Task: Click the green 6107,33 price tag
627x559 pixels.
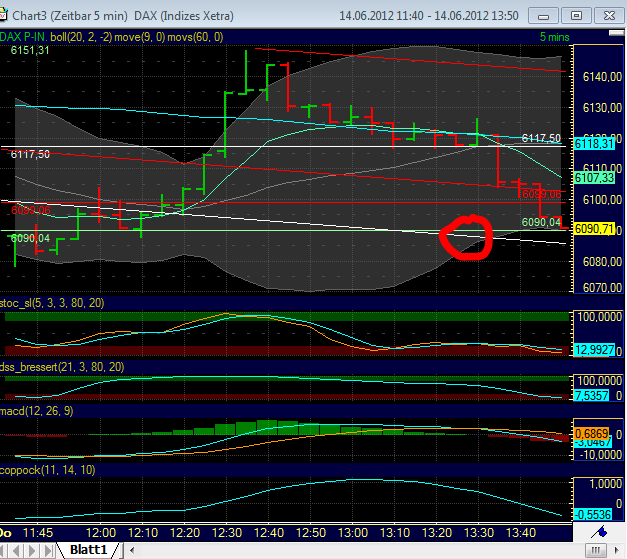Action: pyautogui.click(x=594, y=178)
